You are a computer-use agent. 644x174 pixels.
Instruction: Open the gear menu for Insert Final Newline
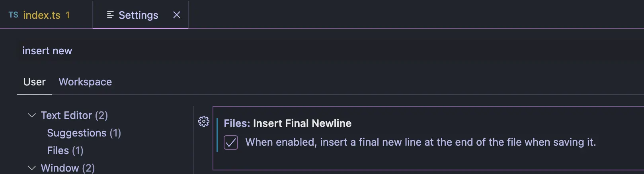point(204,121)
